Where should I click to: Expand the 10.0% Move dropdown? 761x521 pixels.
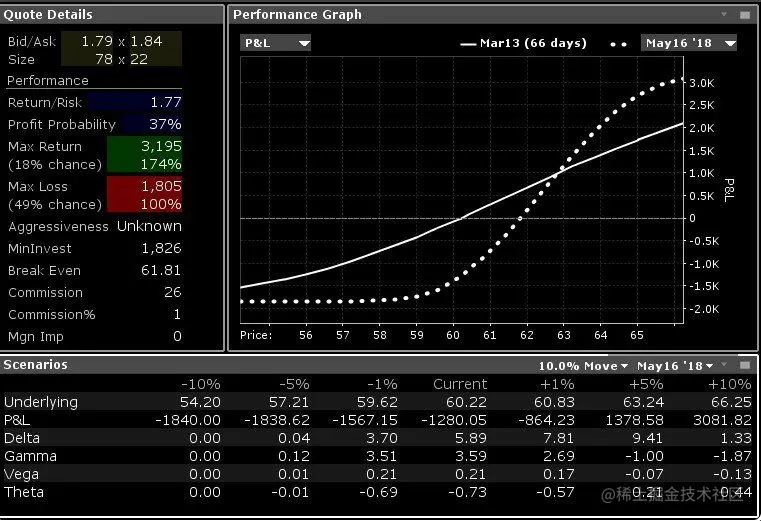pos(583,366)
